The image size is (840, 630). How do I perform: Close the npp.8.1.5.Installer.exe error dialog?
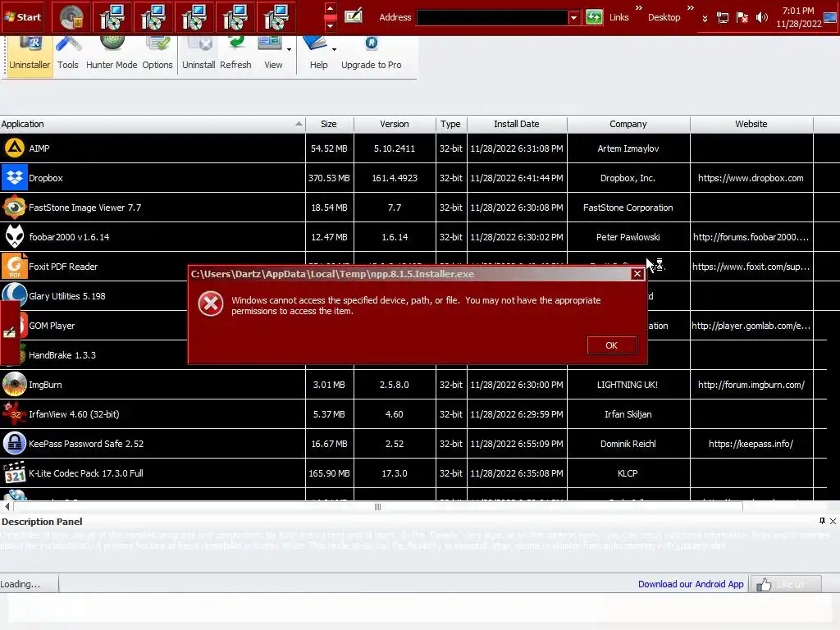(x=637, y=274)
